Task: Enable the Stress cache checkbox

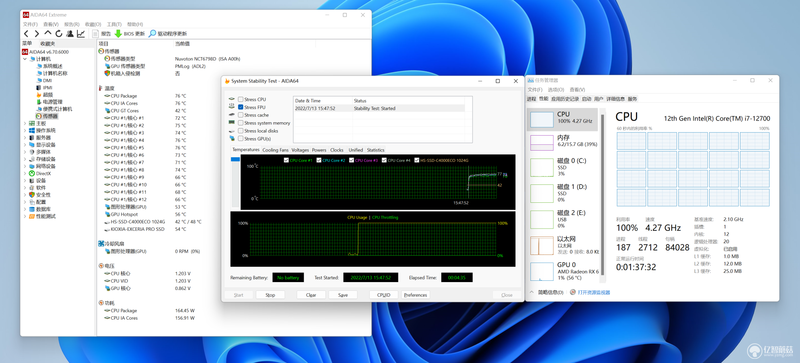Action: click(x=241, y=115)
